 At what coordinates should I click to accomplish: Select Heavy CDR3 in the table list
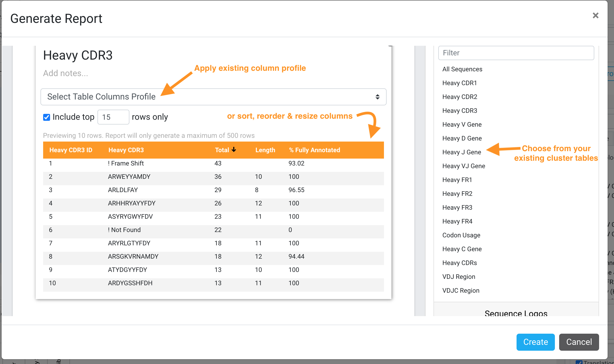click(x=460, y=111)
